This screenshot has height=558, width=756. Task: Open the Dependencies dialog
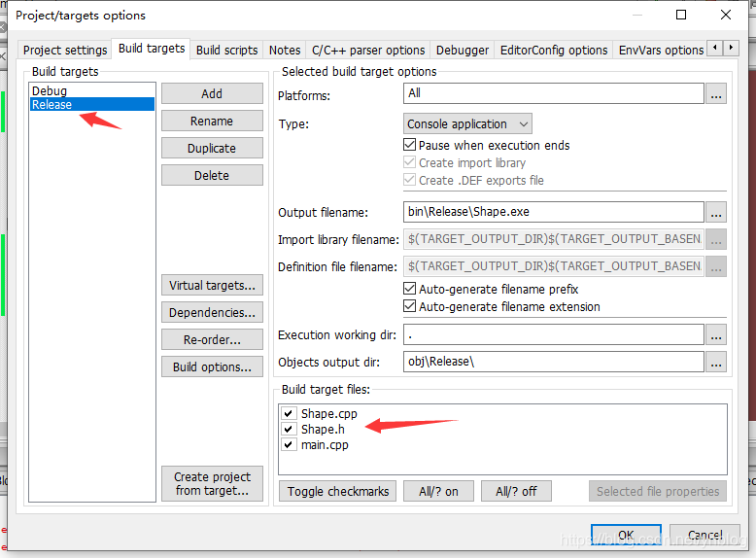(212, 312)
